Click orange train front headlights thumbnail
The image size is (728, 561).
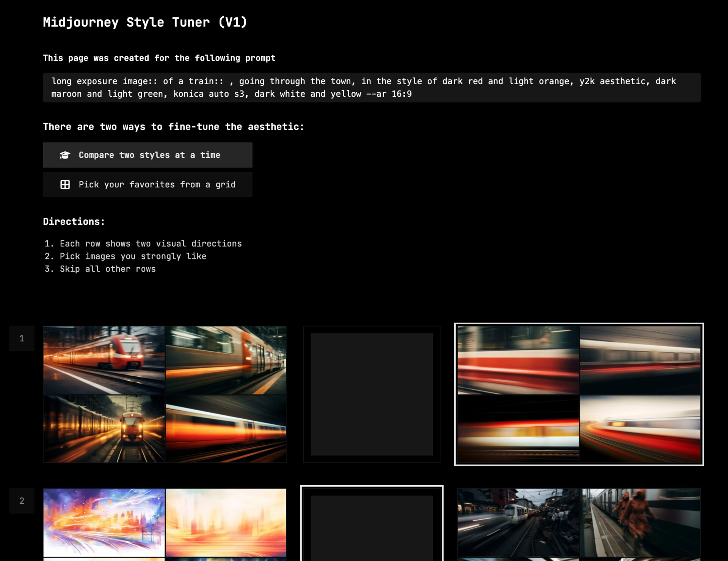(x=104, y=429)
